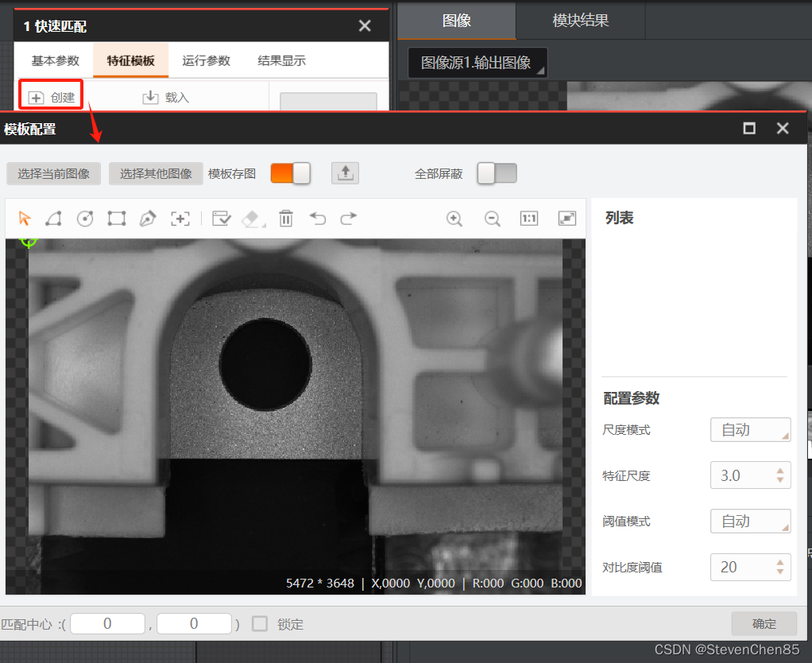Viewport: 812px width, 663px height.
Task: Click the fit-to-window view icon
Action: (566, 218)
